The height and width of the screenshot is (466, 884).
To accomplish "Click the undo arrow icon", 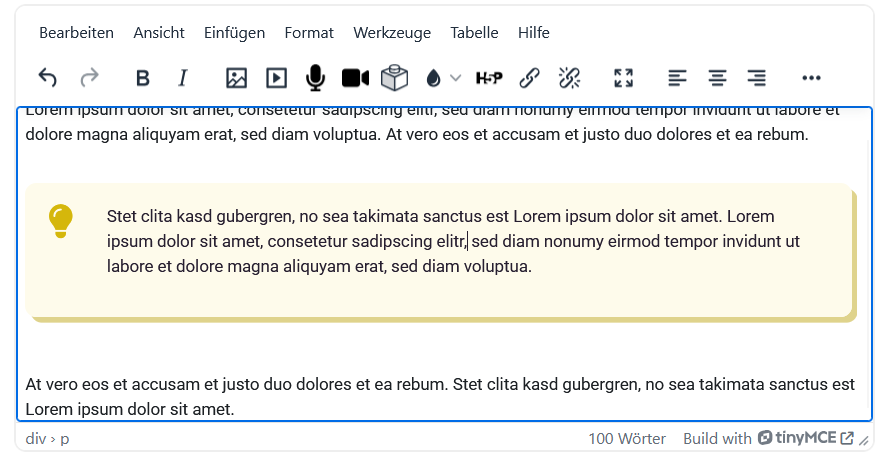I will click(x=47, y=78).
